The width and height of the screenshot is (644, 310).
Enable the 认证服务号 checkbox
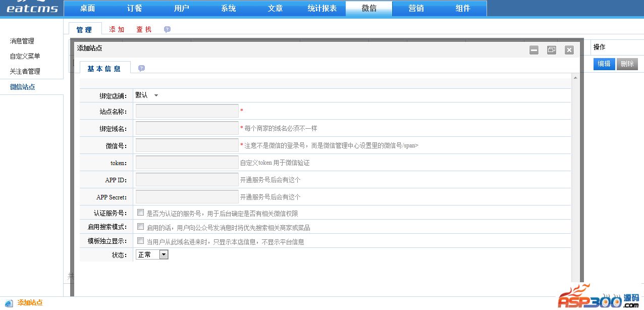pos(141,213)
